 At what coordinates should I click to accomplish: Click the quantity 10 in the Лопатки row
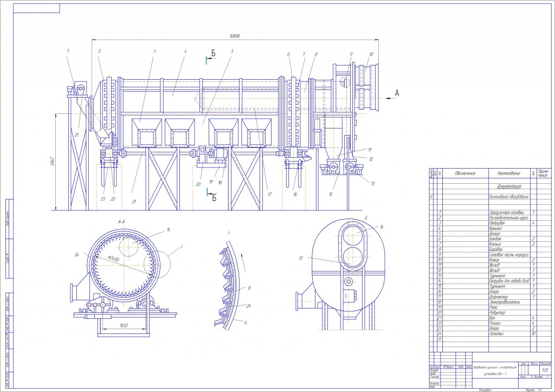tap(533, 334)
